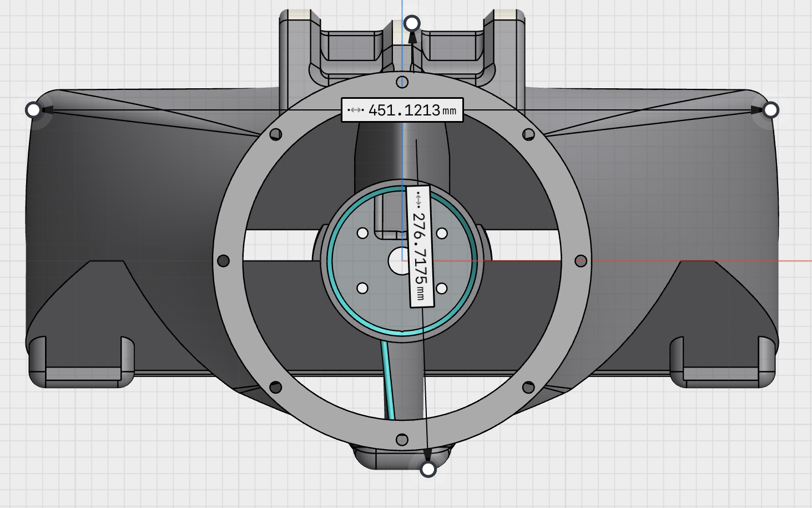
Task: Select the top measurement endpoint handle
Action: pyautogui.click(x=412, y=23)
